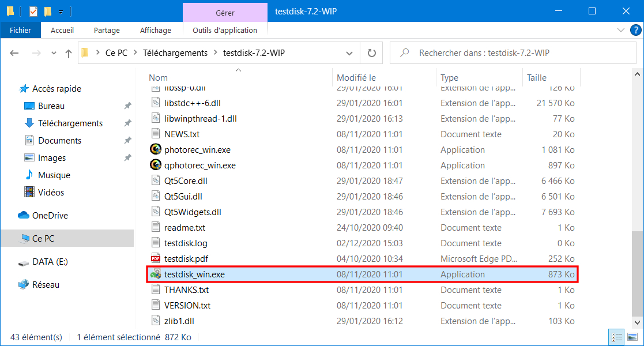The width and height of the screenshot is (644, 346).
Task: Click chevron before Ce PC in breadcrumb
Action: (98, 52)
